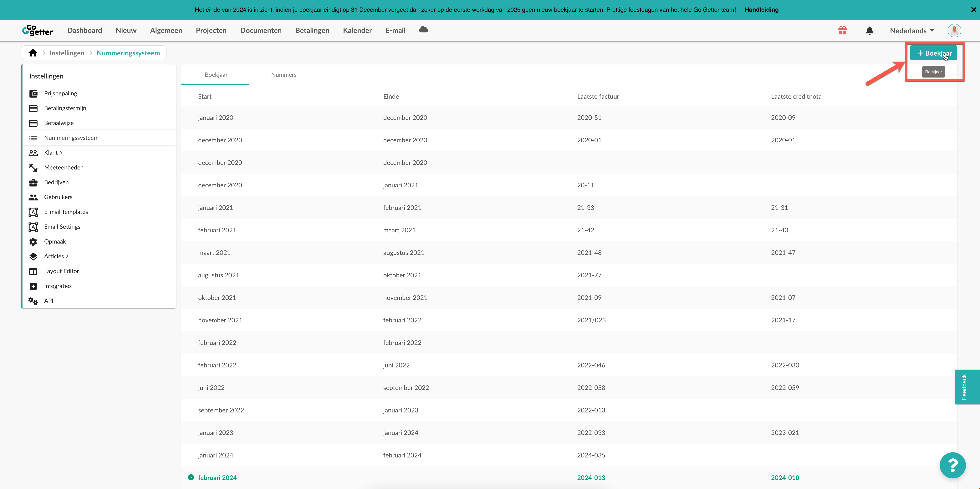Select the maart 2021 row
Screen dimensions: 980x489
click(x=569, y=253)
